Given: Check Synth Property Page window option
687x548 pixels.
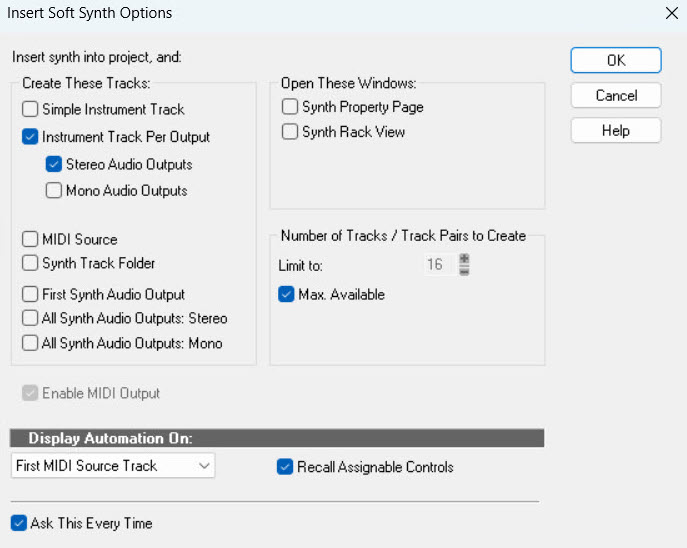Looking at the screenshot, I should click(290, 107).
